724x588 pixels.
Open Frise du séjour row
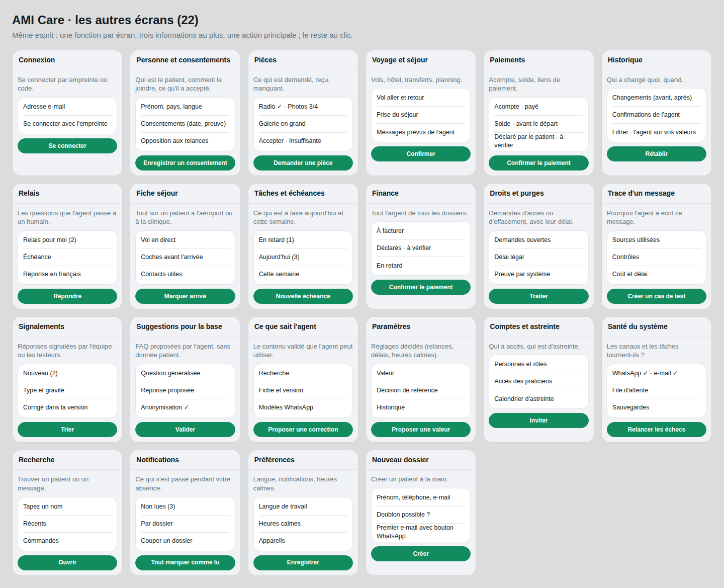pyautogui.click(x=421, y=115)
